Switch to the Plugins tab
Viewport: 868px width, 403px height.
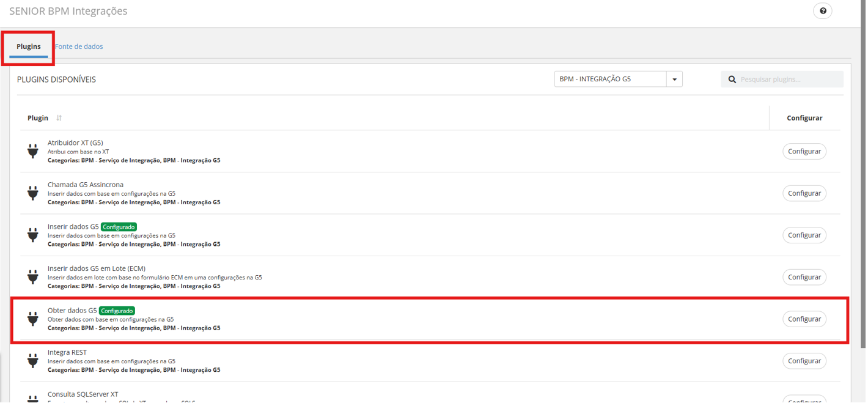[x=29, y=46]
